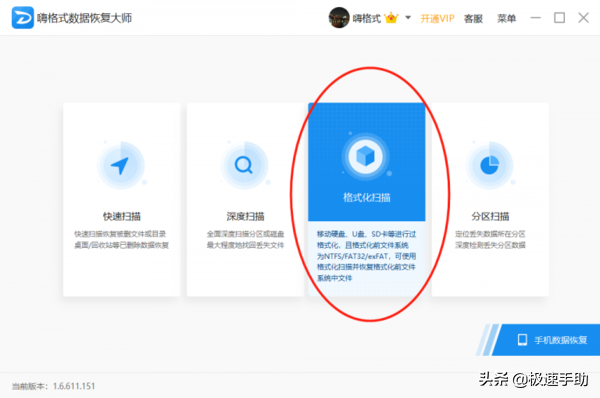Choose the 快速扫描 title

click(122, 217)
